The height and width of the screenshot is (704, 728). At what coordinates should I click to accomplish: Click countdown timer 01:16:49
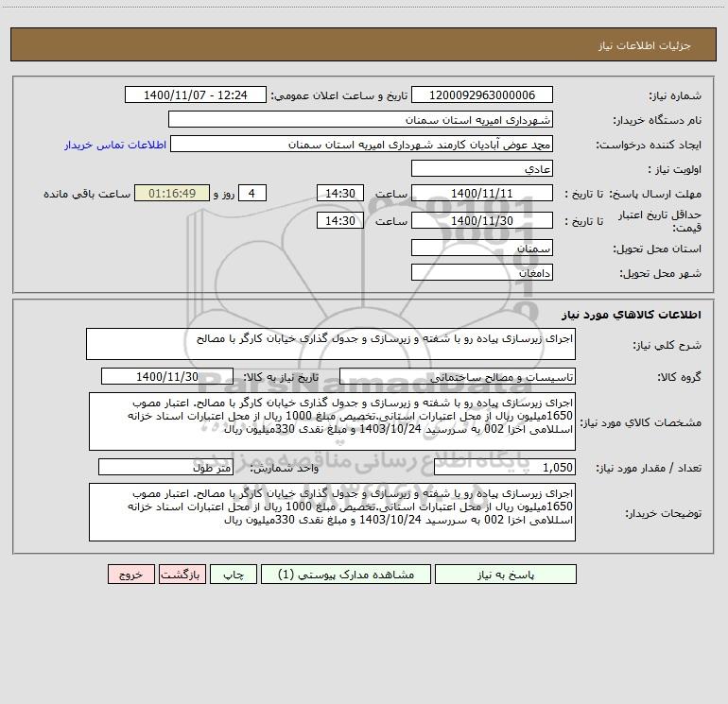pyautogui.click(x=172, y=193)
